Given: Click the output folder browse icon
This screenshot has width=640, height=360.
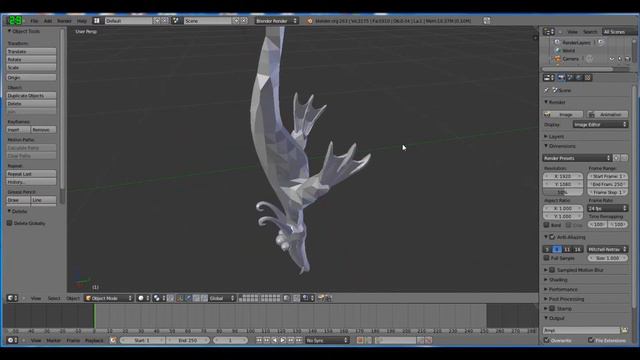Looking at the screenshot, I should tap(624, 330).
